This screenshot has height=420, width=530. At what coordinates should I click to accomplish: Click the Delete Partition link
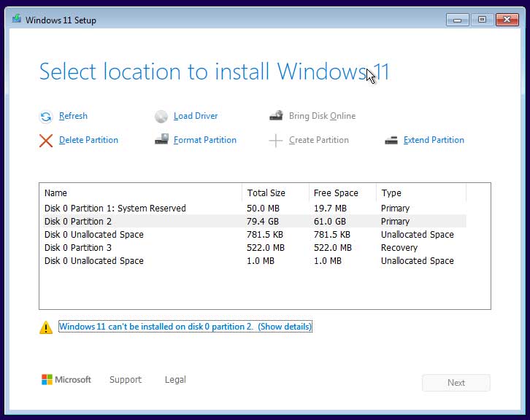coord(88,140)
